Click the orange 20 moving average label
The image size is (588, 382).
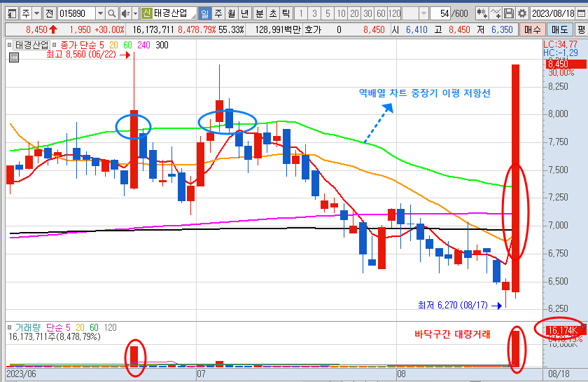[113, 45]
